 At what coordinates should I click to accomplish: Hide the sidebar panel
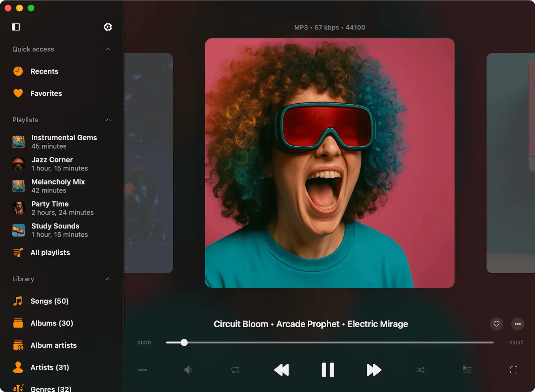pos(16,27)
